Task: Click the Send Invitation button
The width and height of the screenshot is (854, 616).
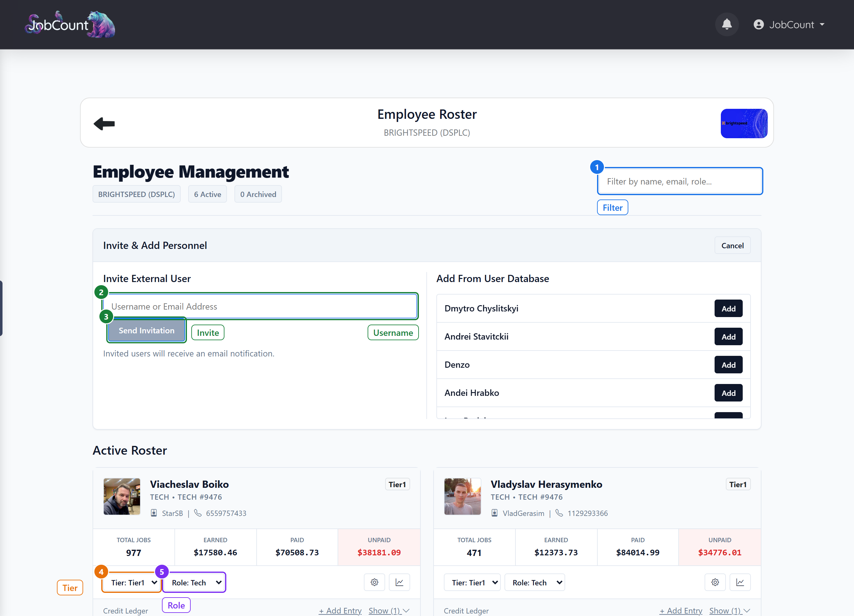Action: (x=147, y=331)
